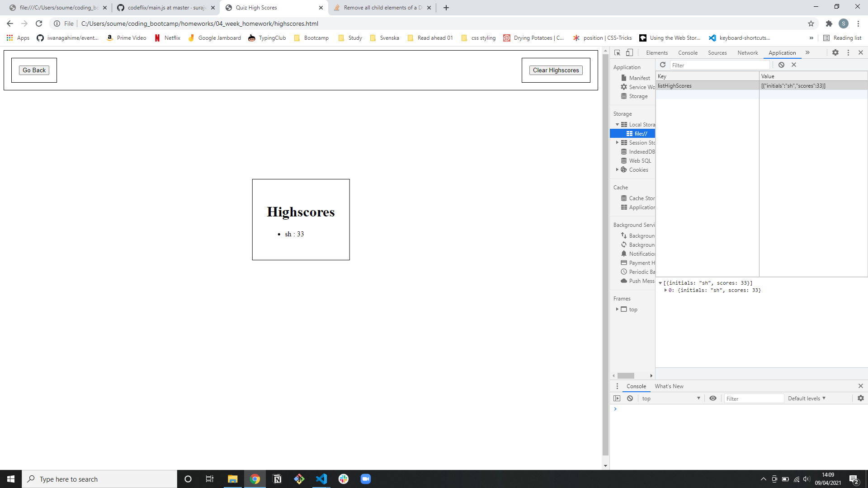Refresh the local storage table
Viewport: 868px width, 488px height.
click(x=663, y=65)
